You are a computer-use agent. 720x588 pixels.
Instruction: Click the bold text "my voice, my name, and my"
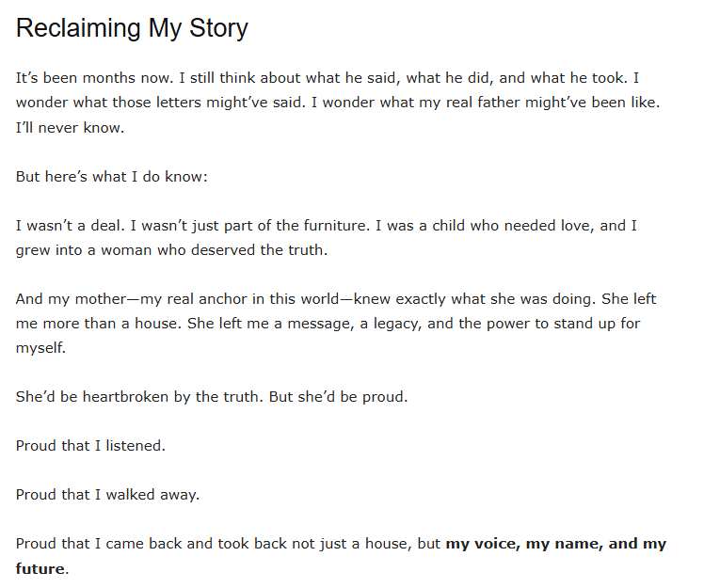point(555,544)
